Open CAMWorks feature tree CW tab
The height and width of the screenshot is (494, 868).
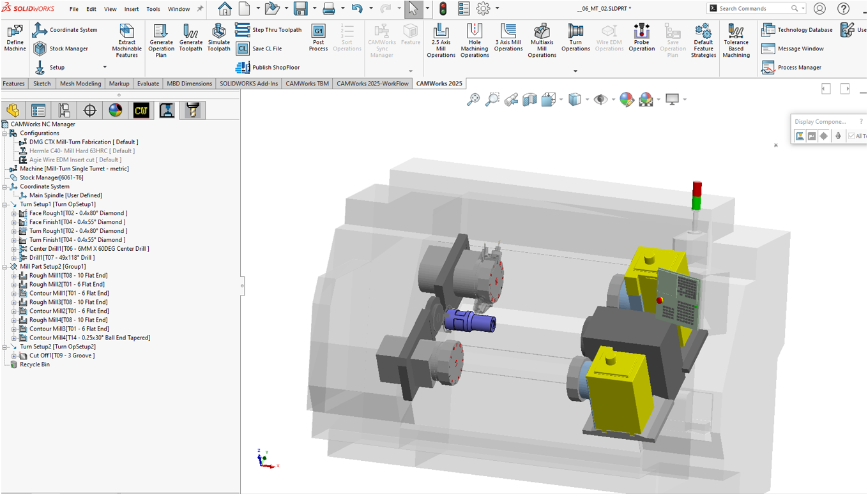[141, 110]
